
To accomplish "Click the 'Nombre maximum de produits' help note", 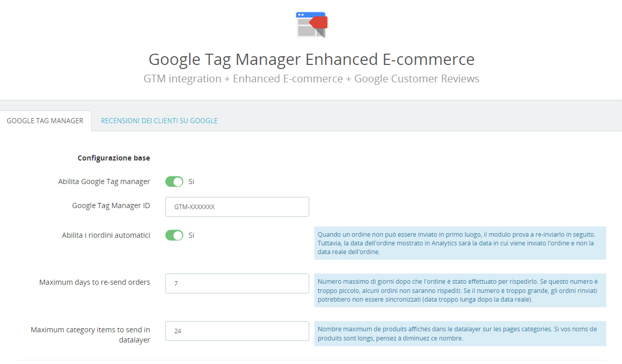I will pyautogui.click(x=460, y=334).
